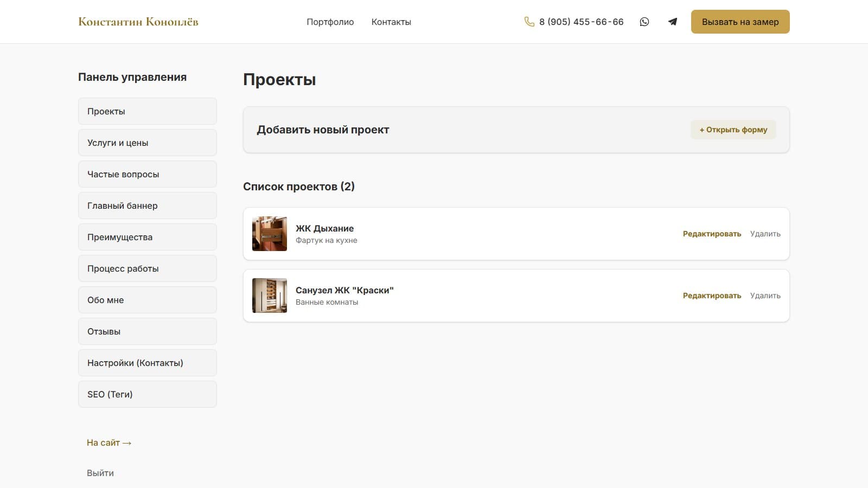Open SEO (Теги) section
The height and width of the screenshot is (488, 868).
148,394
